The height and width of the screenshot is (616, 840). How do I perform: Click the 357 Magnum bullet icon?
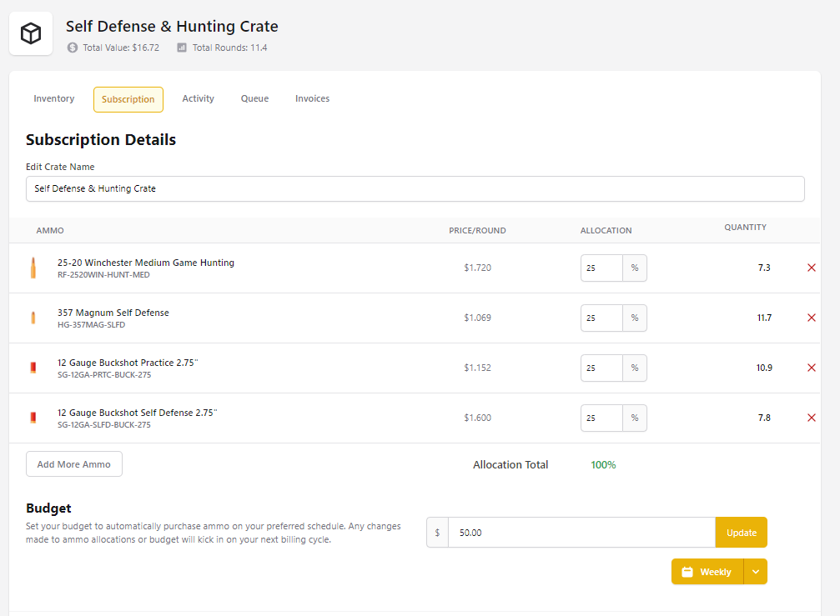[x=33, y=318]
